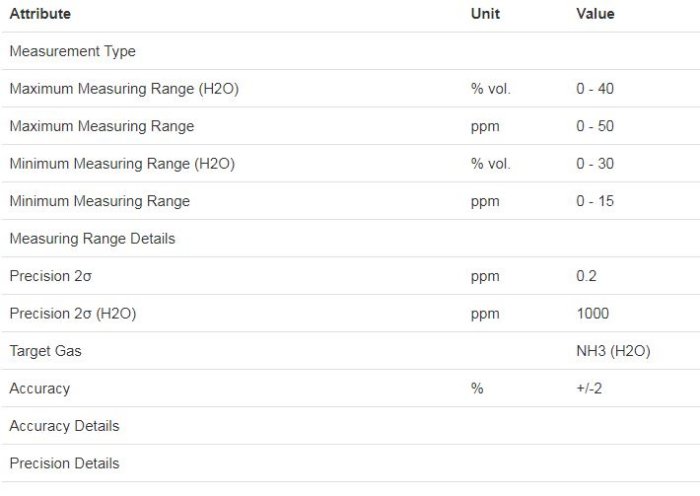This screenshot has height=496, width=700.
Task: Select the Measurement Type row label
Action: click(72, 51)
